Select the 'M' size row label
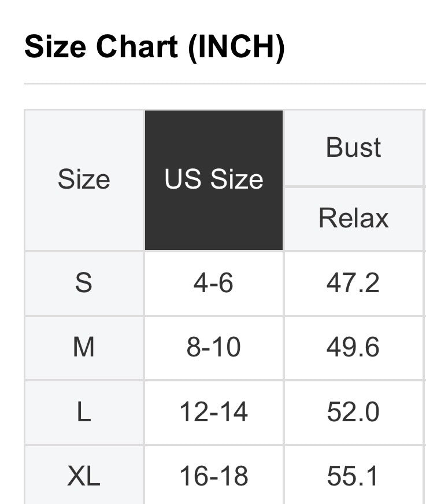 (84, 348)
